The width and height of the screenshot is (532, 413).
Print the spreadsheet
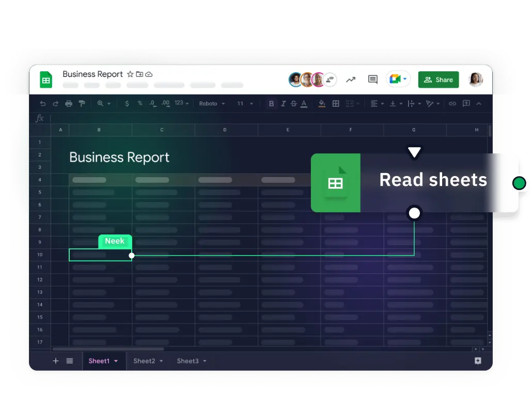[x=69, y=104]
